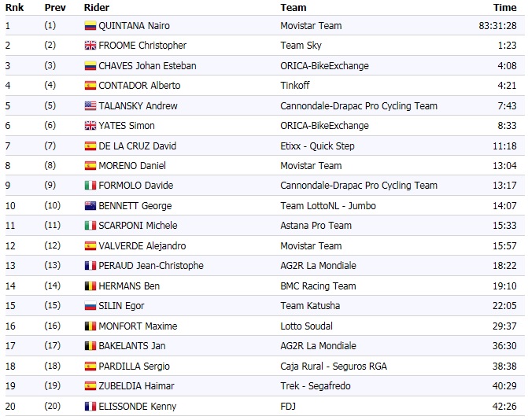
Task: Click the Rider column header
Action: [x=97, y=8]
